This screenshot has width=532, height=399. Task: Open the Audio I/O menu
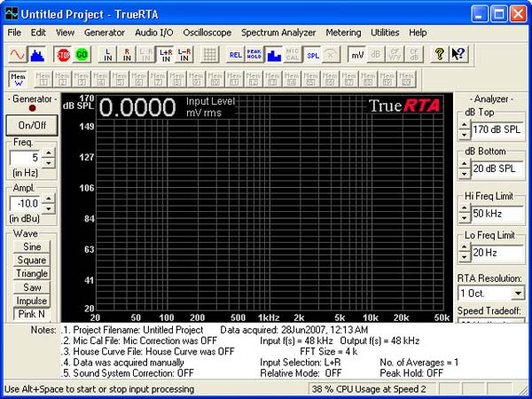(154, 33)
